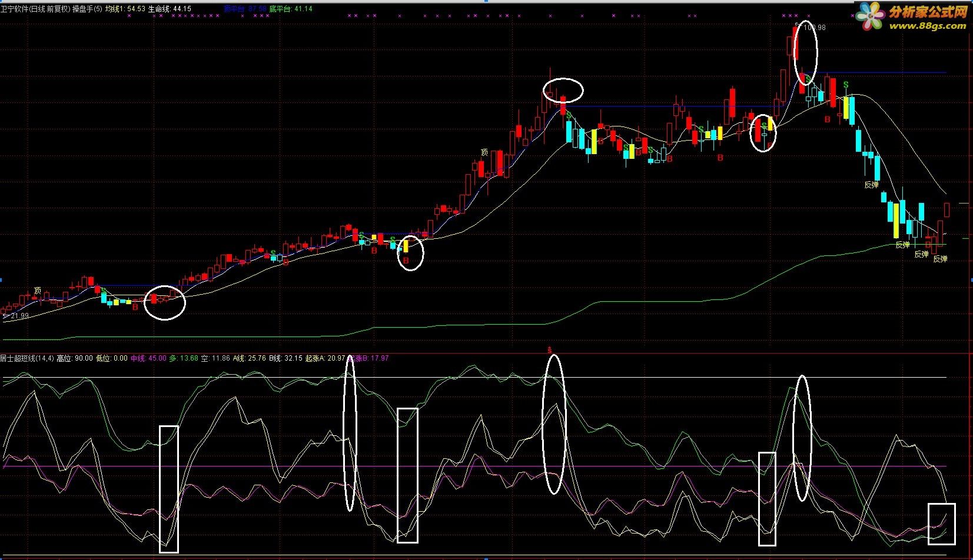This screenshot has height=560, width=973.
Task: Click the blue 顶平台 value label
Action: (245, 9)
